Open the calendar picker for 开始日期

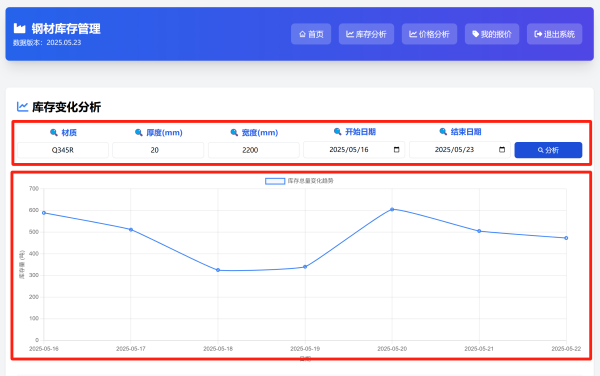pyautogui.click(x=396, y=150)
